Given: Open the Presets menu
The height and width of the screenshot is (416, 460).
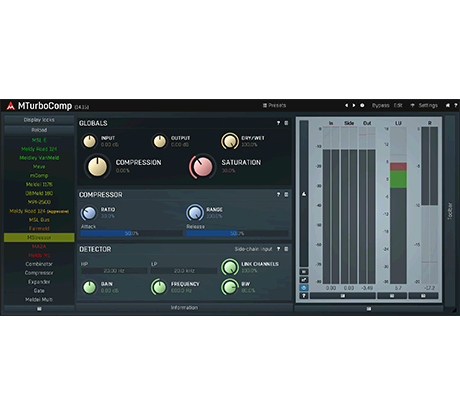Looking at the screenshot, I should (x=274, y=105).
